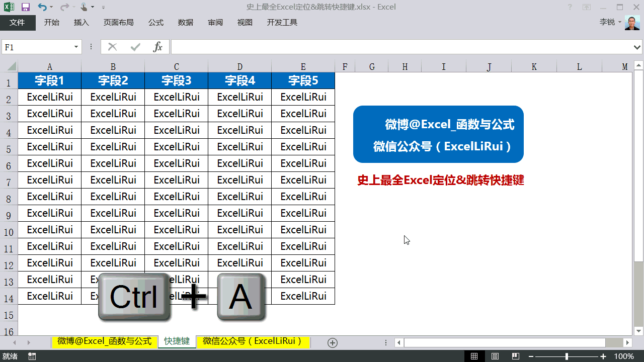Click the user profile photo

[x=632, y=23]
